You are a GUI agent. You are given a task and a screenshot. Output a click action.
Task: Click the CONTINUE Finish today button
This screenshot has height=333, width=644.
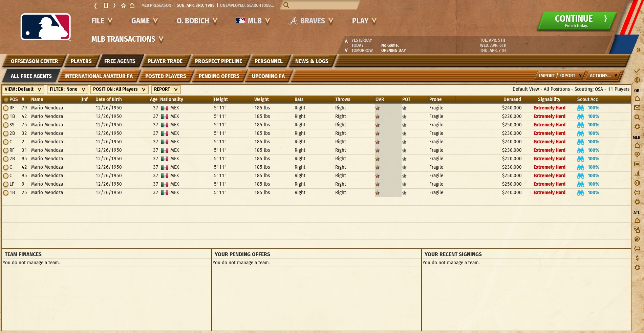(576, 21)
